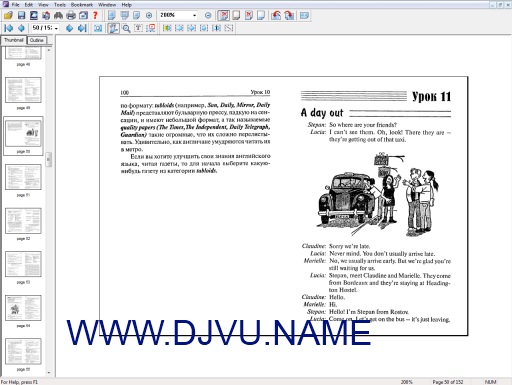The width and height of the screenshot is (512, 385).
Task: Toggle the blank page display mode after the pressed one
Action: pyautogui.click(x=236, y=15)
